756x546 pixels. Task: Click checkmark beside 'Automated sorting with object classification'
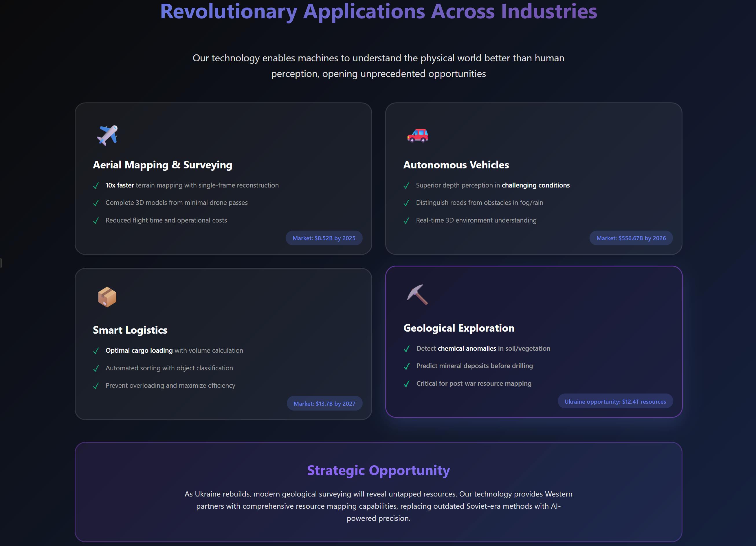click(x=96, y=368)
